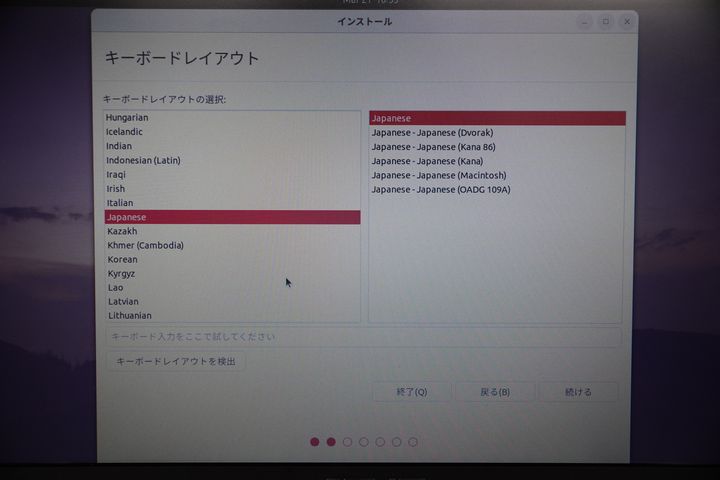Pick Iraqi keyboard layout
Screen dimensions: 720x480
[232, 175]
